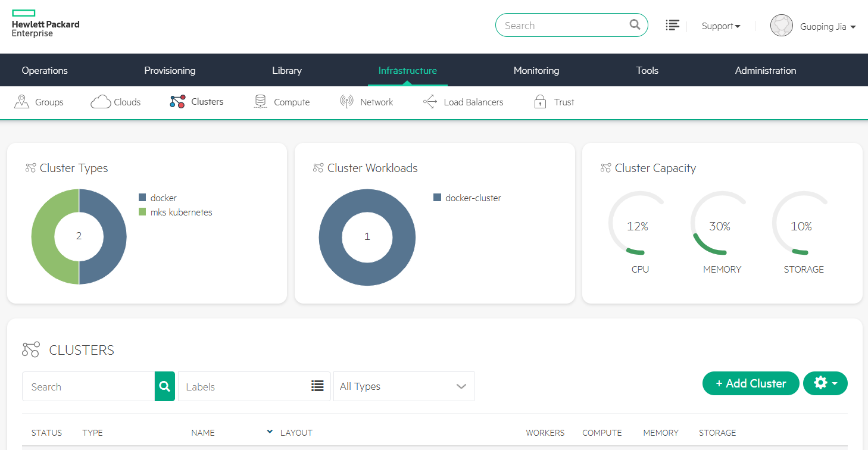Click the CPU usage gauge showing 12%

click(639, 226)
